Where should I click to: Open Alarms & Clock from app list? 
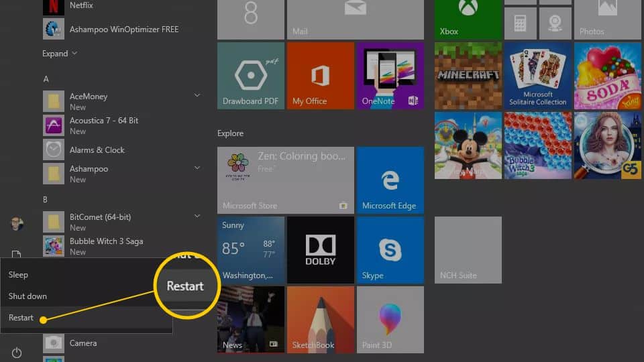97,150
